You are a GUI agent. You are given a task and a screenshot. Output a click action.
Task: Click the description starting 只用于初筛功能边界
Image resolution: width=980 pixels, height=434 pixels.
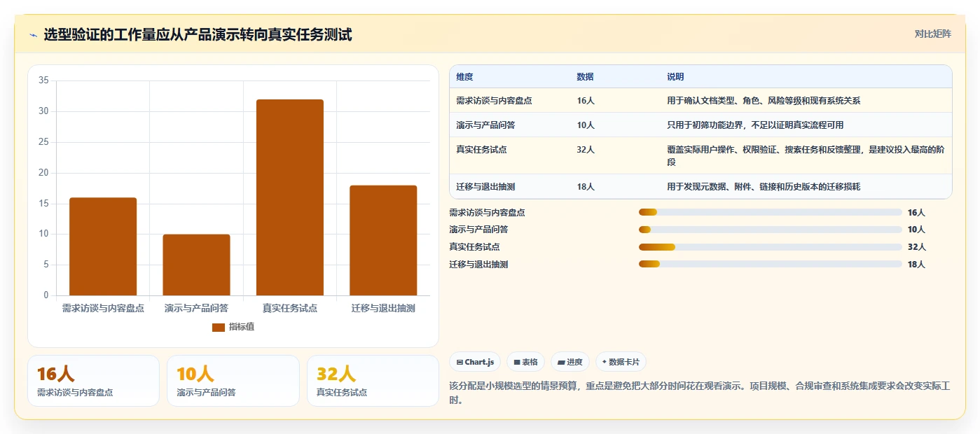pos(755,125)
